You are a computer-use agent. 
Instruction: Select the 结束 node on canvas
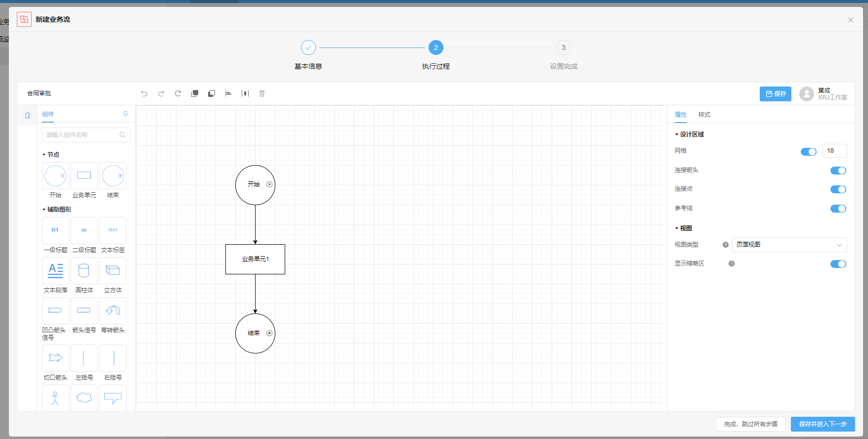pos(255,334)
